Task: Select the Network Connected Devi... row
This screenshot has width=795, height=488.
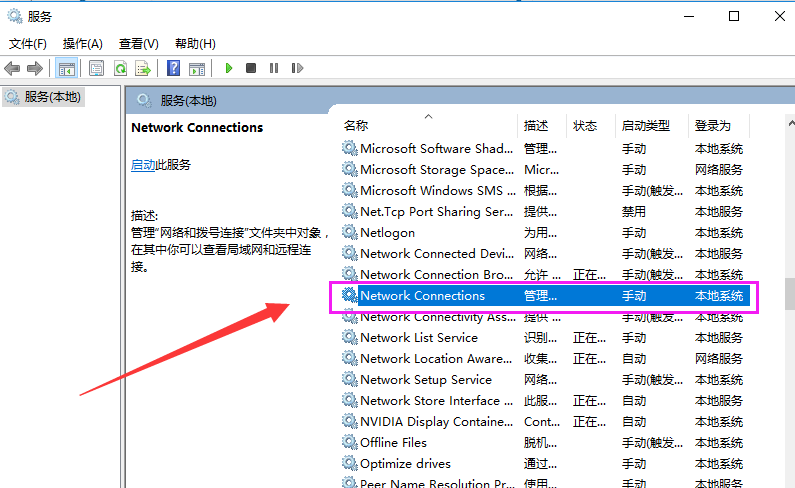Action: pyautogui.click(x=545, y=254)
